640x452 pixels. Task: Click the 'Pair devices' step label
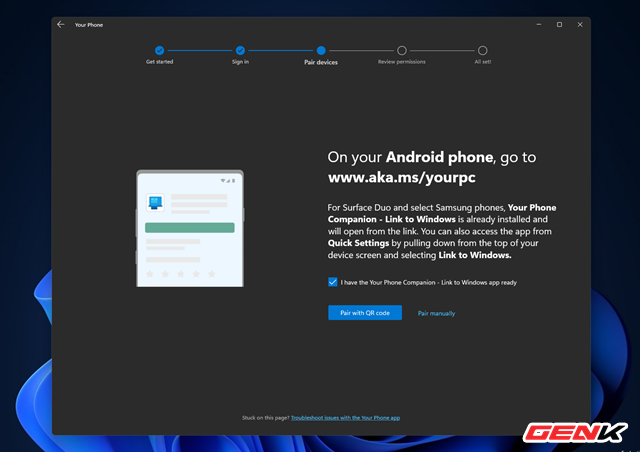coord(321,62)
